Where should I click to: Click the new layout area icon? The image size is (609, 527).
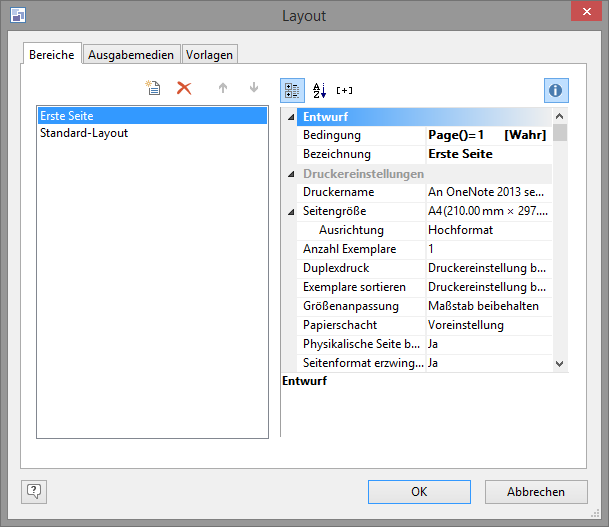[153, 88]
